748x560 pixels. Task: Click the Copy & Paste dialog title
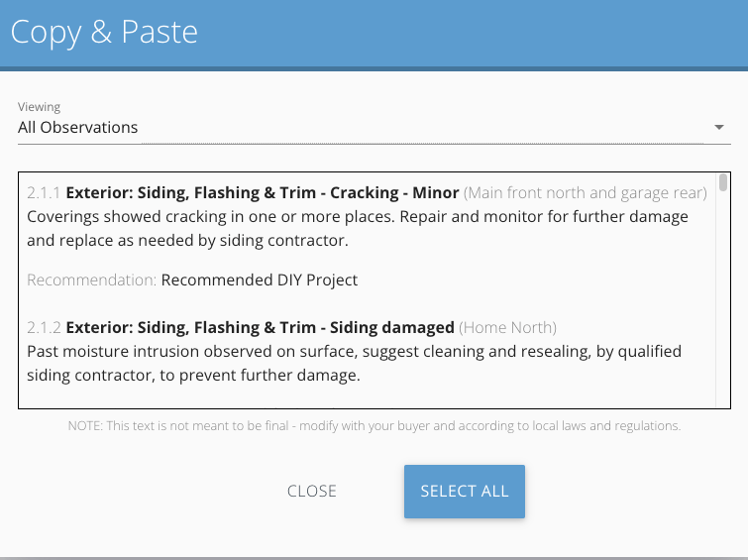point(104,32)
